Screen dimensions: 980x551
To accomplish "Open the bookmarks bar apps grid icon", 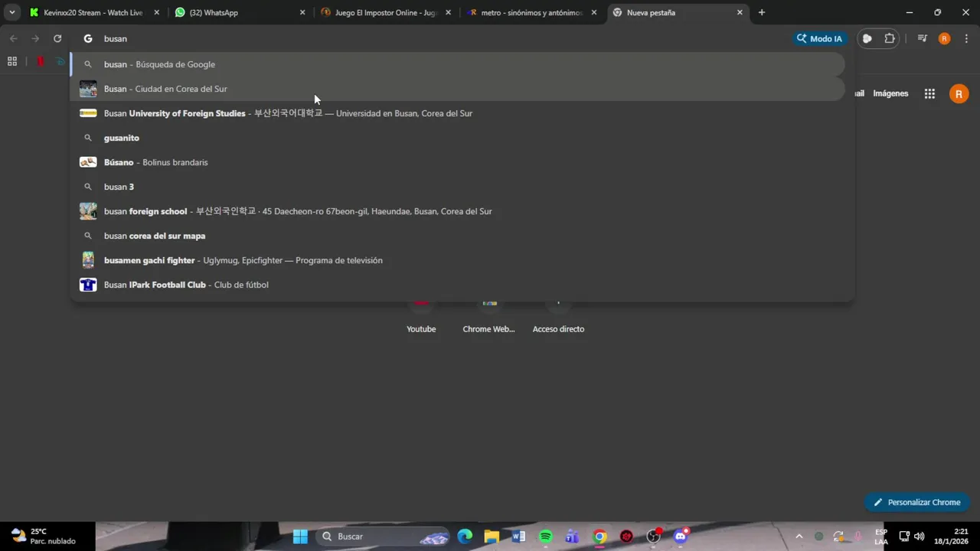I will click(x=12, y=61).
